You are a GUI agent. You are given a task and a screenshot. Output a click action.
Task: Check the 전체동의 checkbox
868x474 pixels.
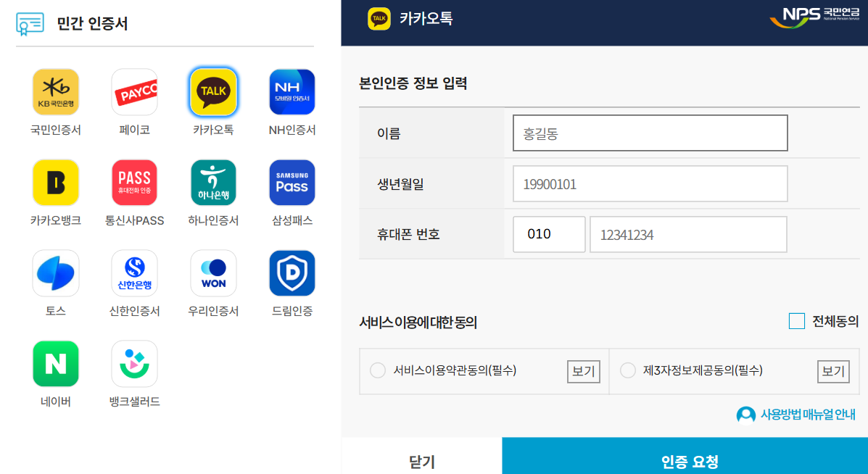tap(797, 321)
